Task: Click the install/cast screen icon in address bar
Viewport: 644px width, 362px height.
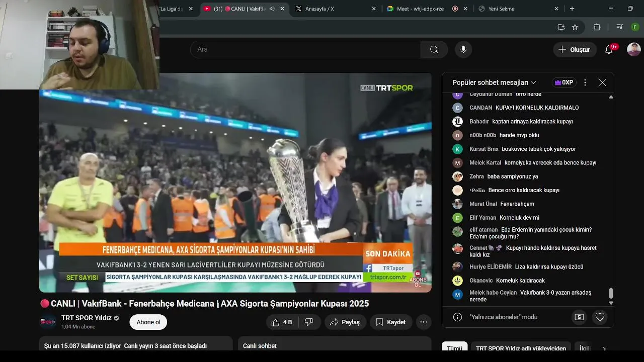Action: tap(561, 27)
